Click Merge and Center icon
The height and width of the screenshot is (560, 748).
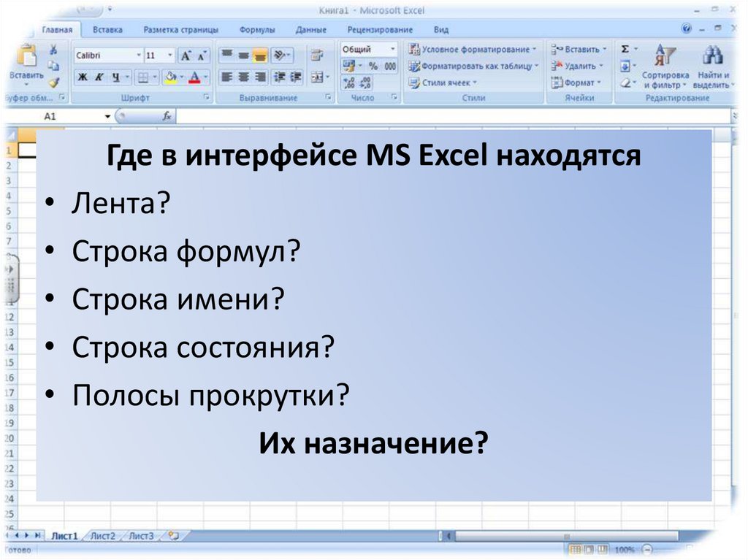tap(317, 77)
